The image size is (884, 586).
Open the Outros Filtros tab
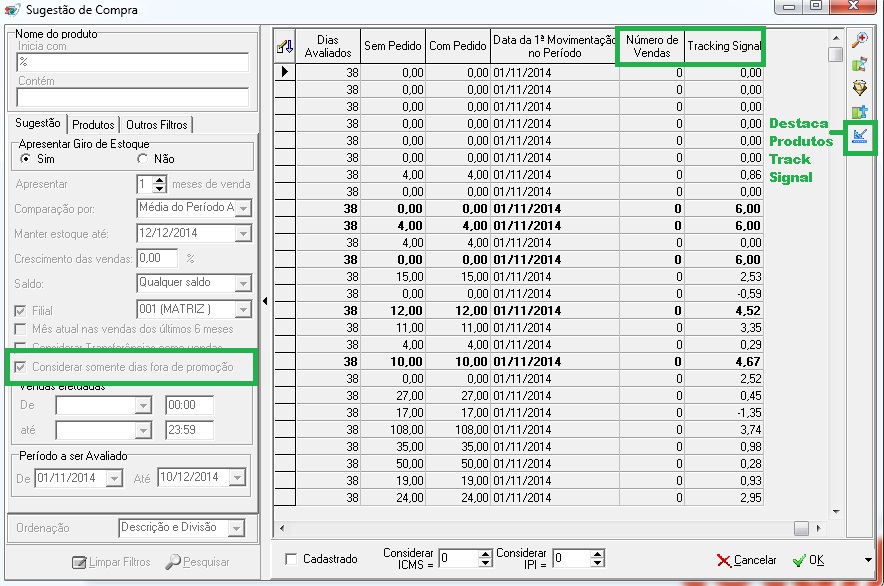point(157,125)
